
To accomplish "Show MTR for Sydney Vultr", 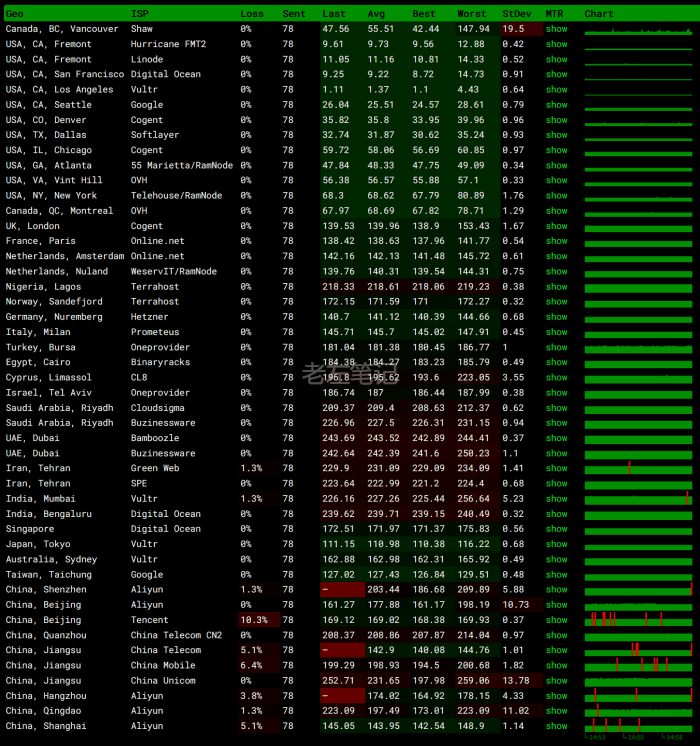I will pos(556,560).
